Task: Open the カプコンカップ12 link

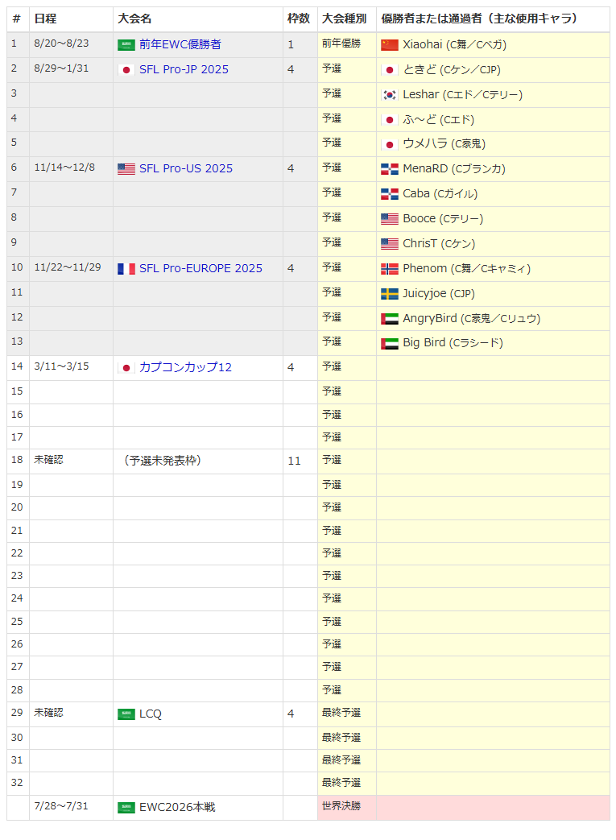Action: point(185,367)
